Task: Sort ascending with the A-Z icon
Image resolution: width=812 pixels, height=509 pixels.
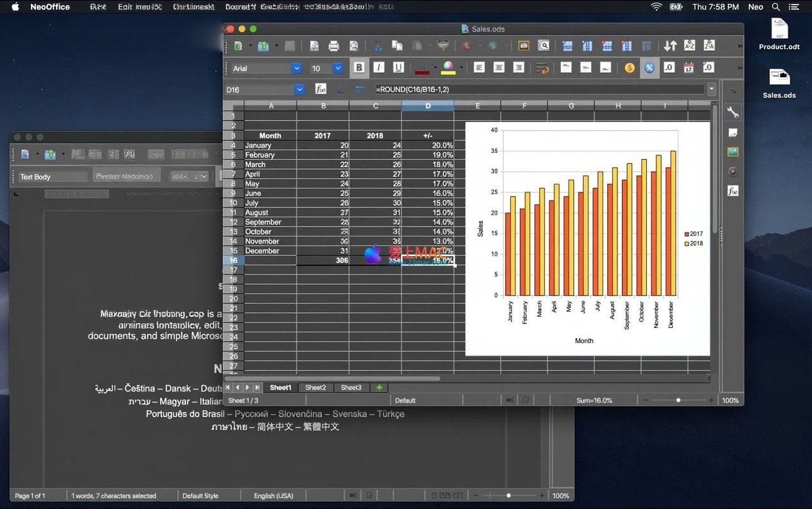Action: (x=689, y=46)
